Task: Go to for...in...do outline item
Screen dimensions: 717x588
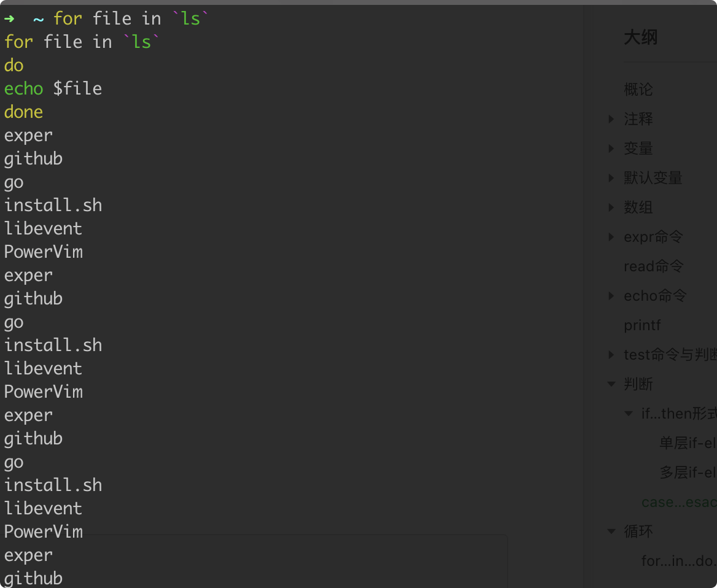Action: tap(678, 561)
